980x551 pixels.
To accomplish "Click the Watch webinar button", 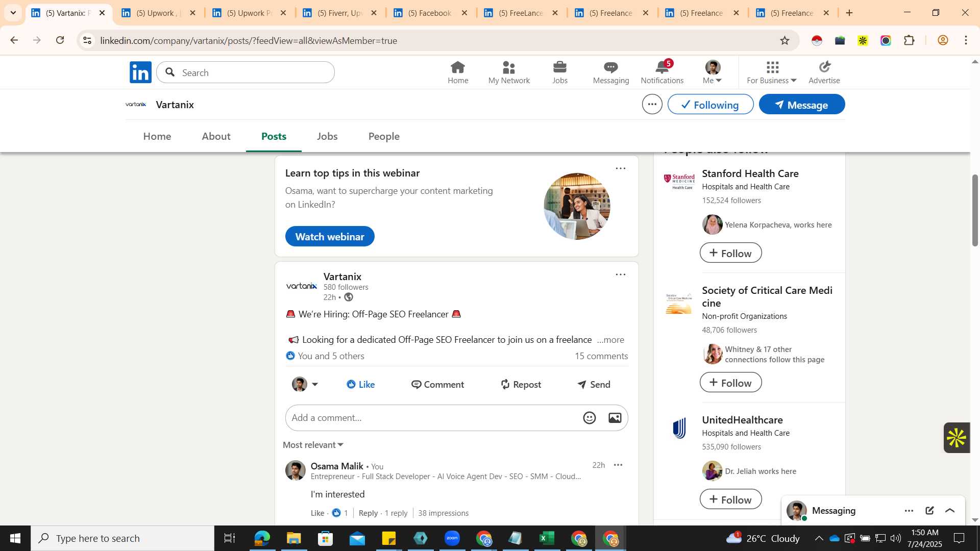I will pyautogui.click(x=330, y=236).
